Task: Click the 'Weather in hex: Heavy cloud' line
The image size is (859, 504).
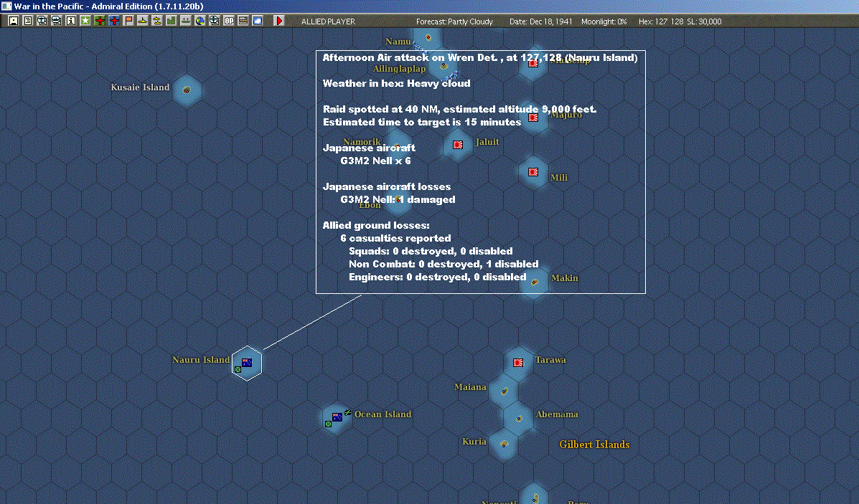Action: 397,83
